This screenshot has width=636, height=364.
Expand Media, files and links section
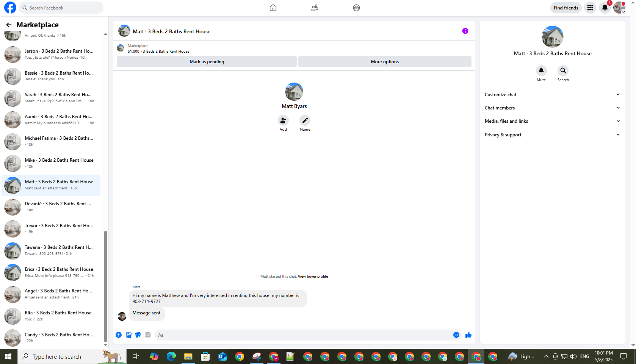[552, 121]
